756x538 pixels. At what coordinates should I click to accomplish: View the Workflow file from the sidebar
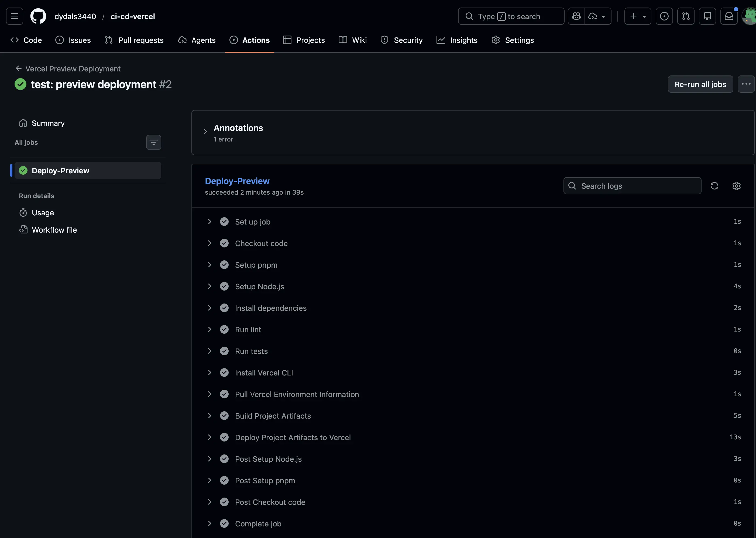[x=54, y=230]
